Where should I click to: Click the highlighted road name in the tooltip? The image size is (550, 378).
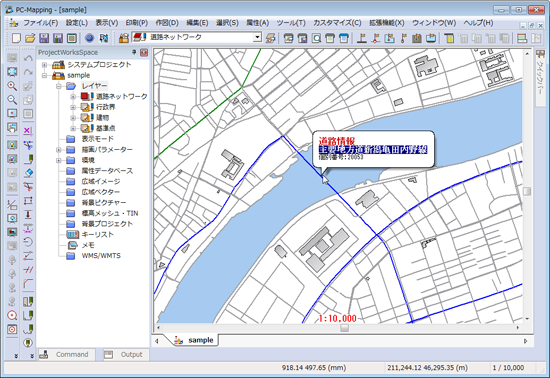(373, 150)
